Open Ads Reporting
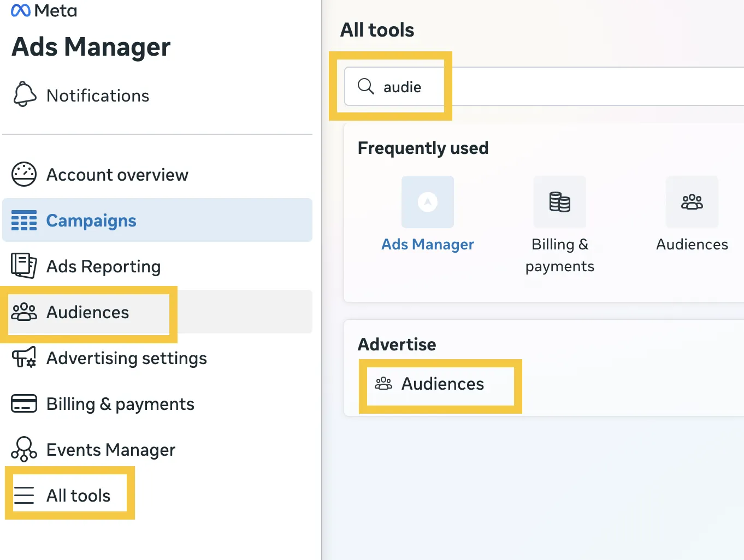 pyautogui.click(x=157, y=266)
